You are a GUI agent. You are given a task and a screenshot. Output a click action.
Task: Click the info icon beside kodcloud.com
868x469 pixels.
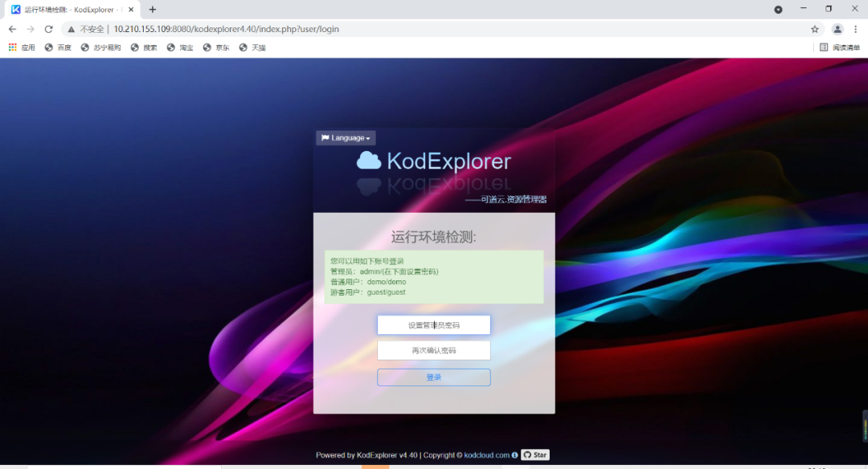tap(515, 455)
